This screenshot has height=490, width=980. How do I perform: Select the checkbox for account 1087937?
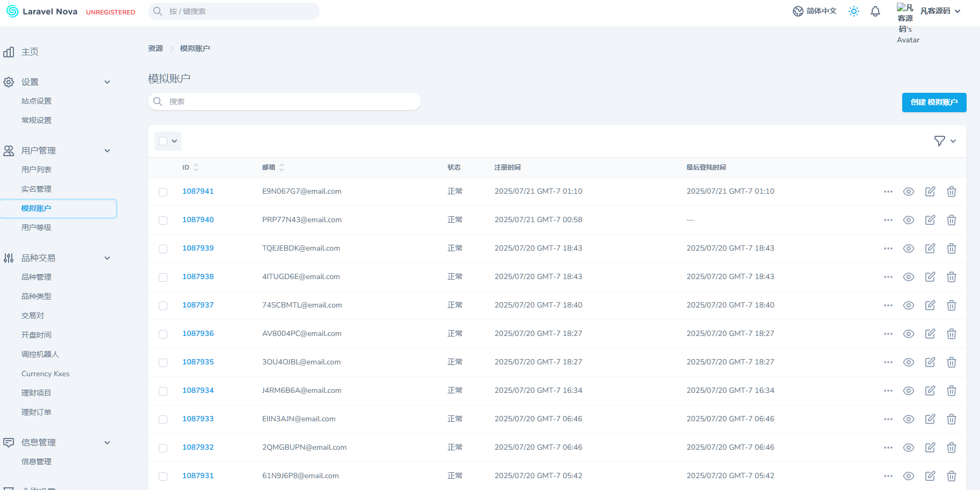tap(163, 306)
